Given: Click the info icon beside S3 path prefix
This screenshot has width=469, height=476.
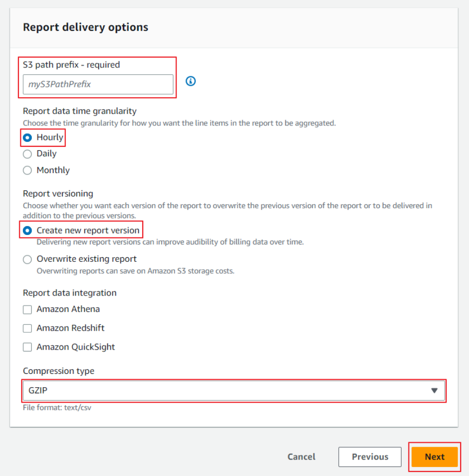Looking at the screenshot, I should 190,81.
